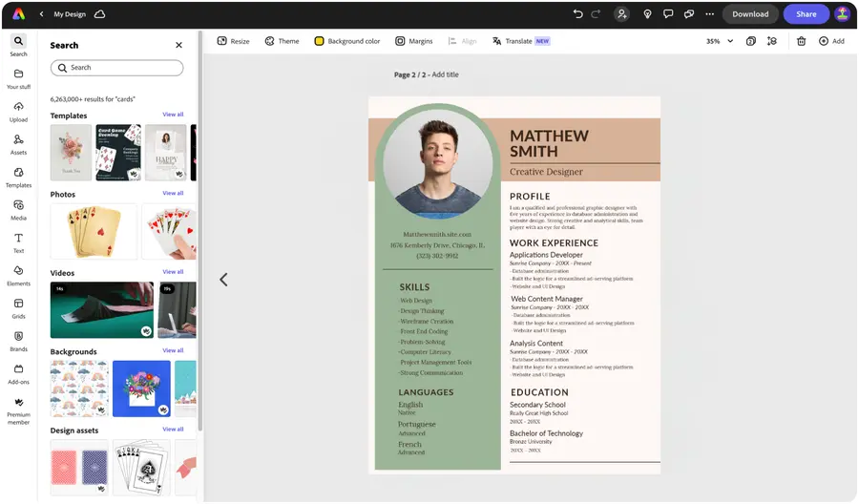The height and width of the screenshot is (504, 859).
Task: View all Photos results
Action: (x=173, y=194)
